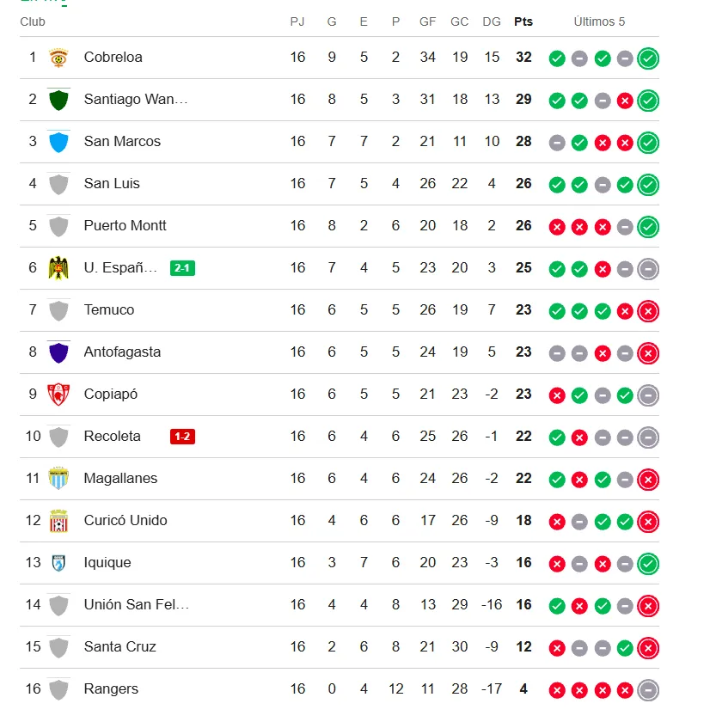
Task: Click the Santa Cruz table row name
Action: [119, 646]
